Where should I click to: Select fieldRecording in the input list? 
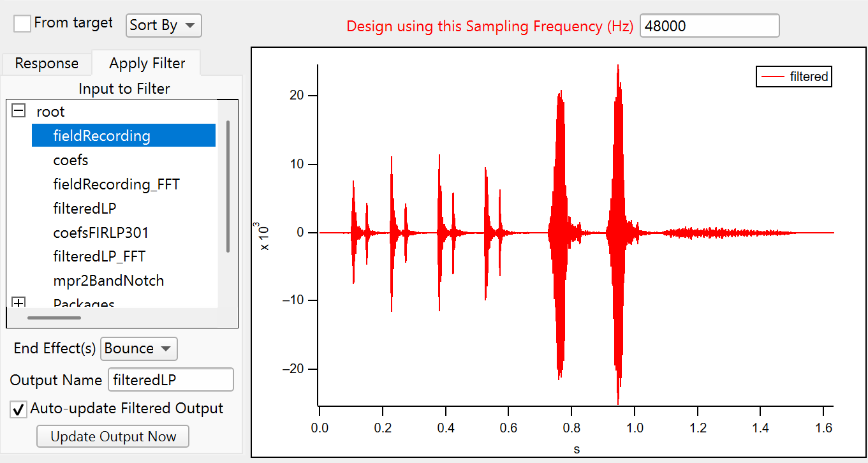pos(102,136)
